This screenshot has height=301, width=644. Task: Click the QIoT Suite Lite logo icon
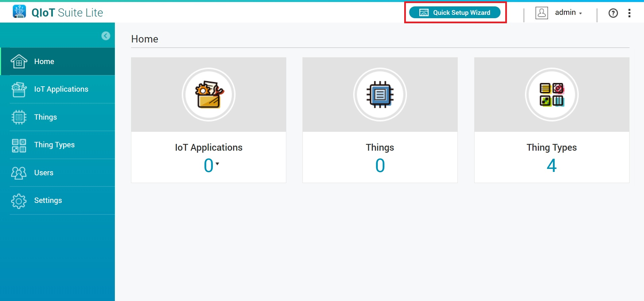click(x=19, y=12)
